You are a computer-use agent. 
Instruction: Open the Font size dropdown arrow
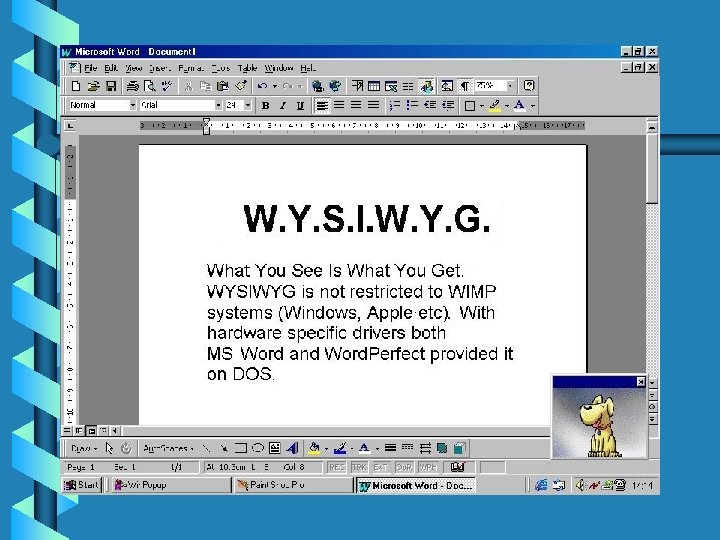[x=248, y=106]
